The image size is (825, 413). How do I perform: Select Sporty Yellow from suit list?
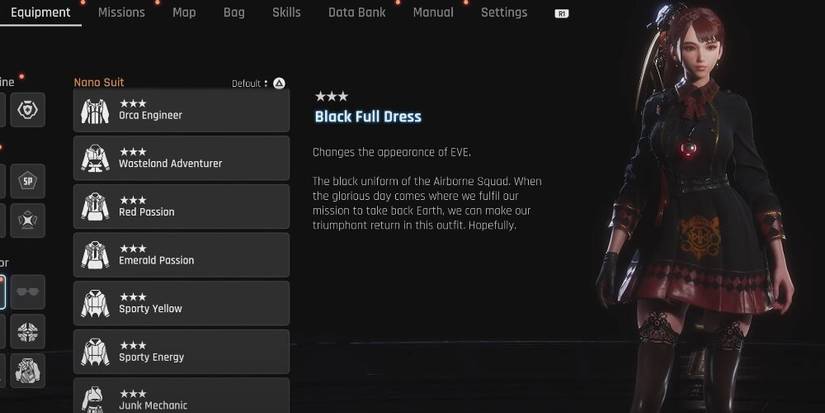[182, 303]
